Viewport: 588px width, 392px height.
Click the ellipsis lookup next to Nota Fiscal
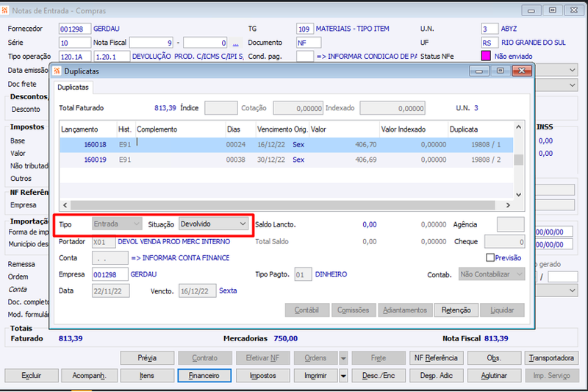click(235, 43)
